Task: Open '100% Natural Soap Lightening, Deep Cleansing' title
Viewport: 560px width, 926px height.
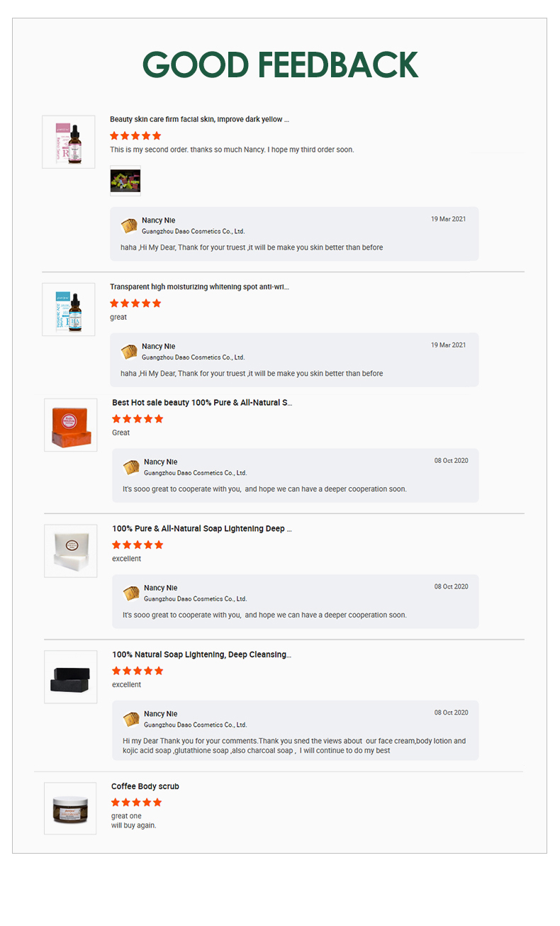Action: click(x=202, y=654)
